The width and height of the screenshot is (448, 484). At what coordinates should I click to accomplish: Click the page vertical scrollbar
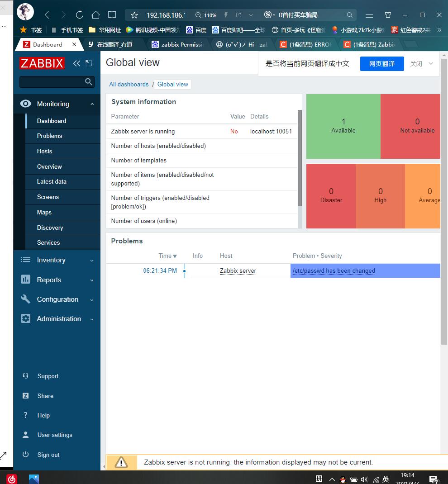[x=444, y=201]
